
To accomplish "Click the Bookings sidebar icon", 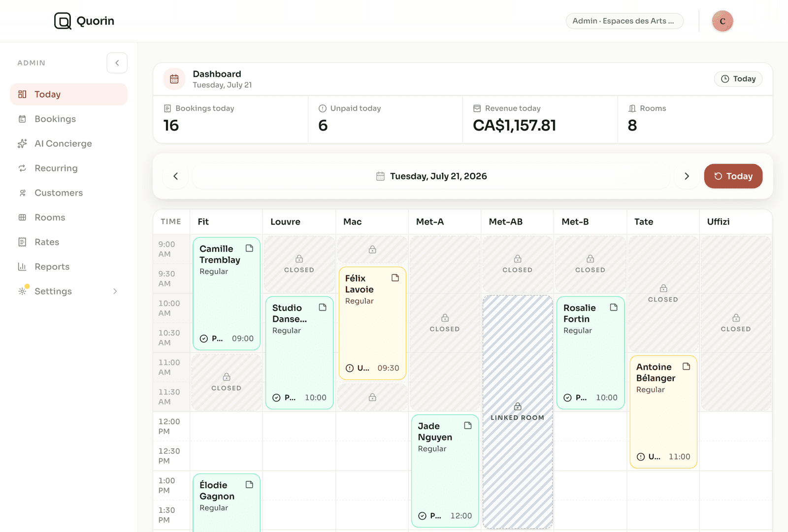I will coord(22,119).
